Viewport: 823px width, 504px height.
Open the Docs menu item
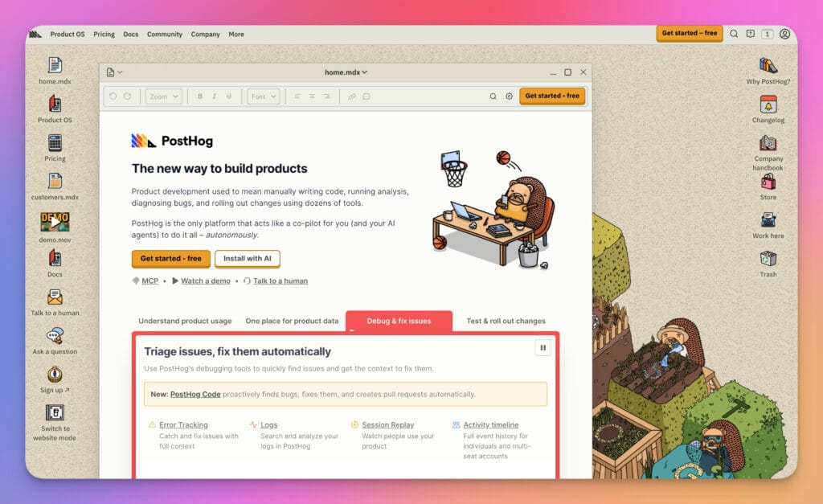pos(131,34)
